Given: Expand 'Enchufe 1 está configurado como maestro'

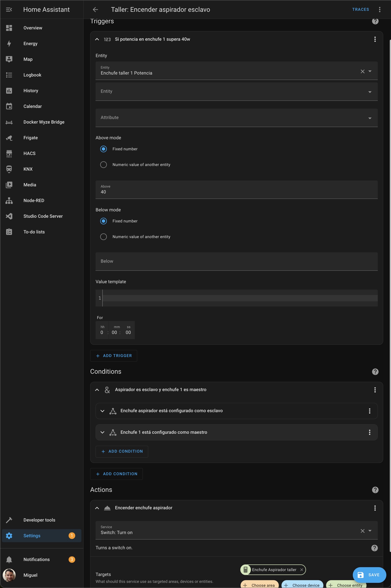Looking at the screenshot, I should click(102, 432).
